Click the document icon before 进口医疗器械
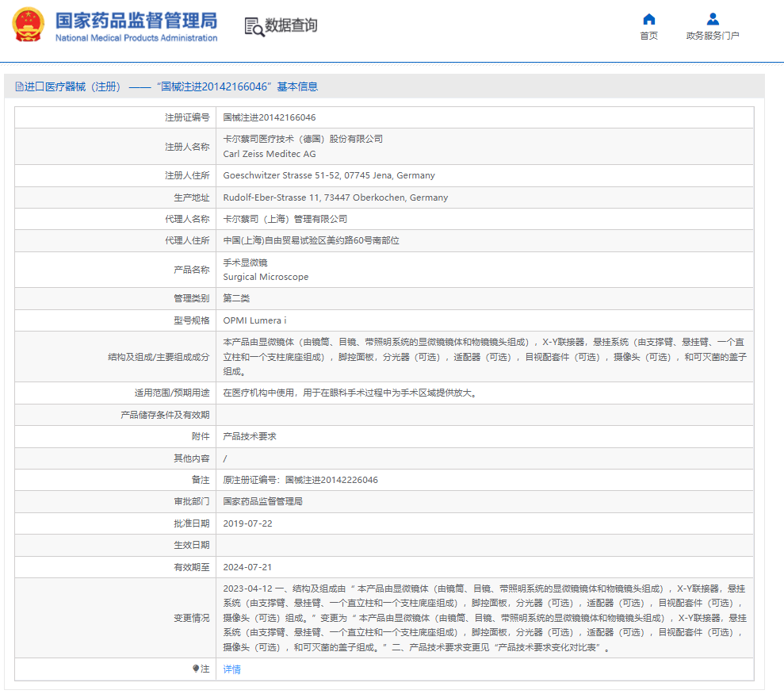 [x=20, y=87]
